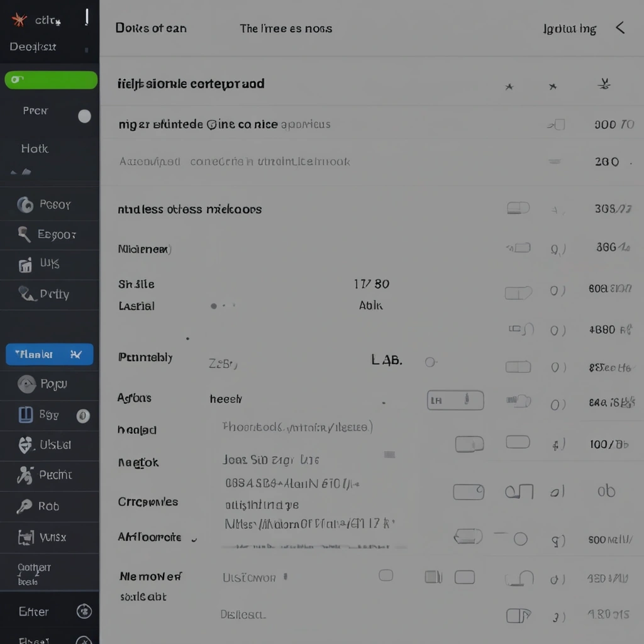Toggle the switch in the Pcinebly row
The height and width of the screenshot is (644, 644).
(518, 367)
